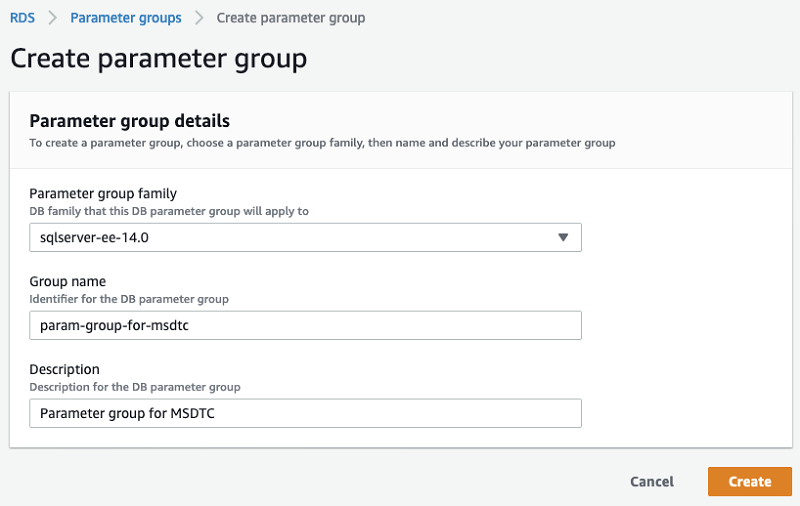Go to Parameter groups breadcrumb link
This screenshot has width=800, height=506.
(x=126, y=18)
